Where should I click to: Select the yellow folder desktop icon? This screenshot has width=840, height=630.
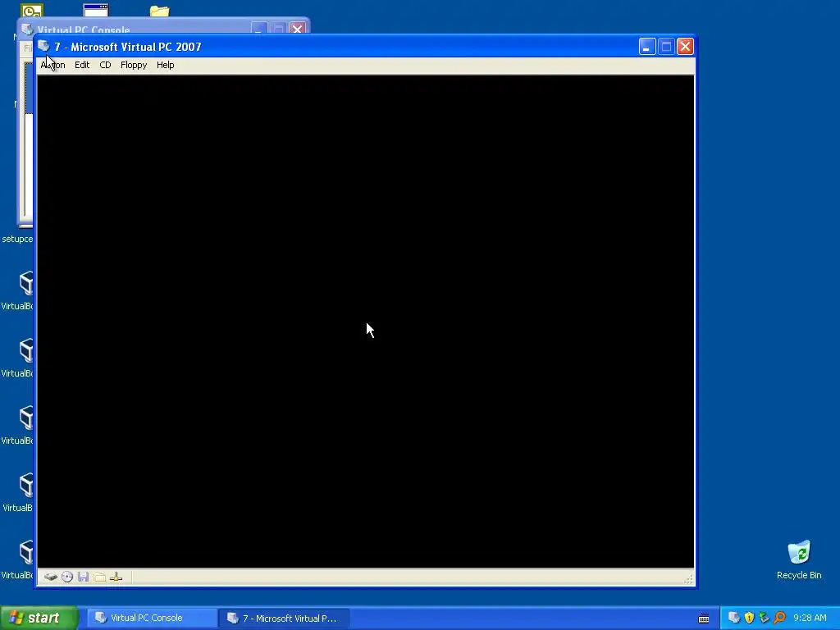[160, 10]
